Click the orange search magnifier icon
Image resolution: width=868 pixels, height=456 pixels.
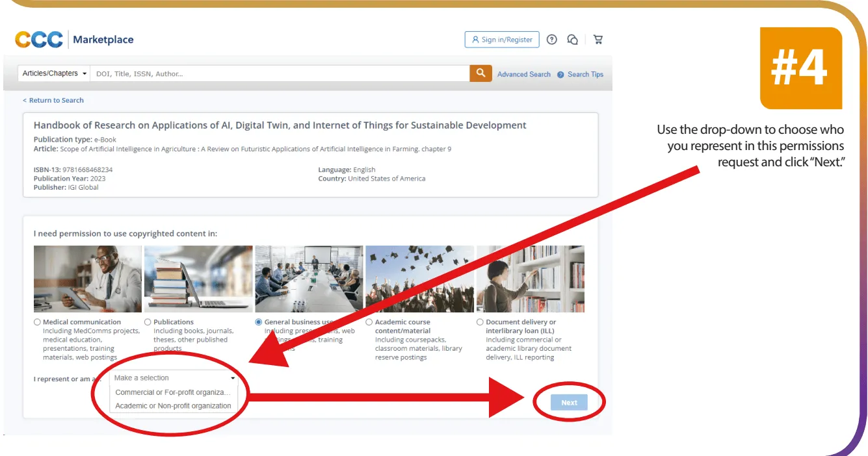click(480, 73)
